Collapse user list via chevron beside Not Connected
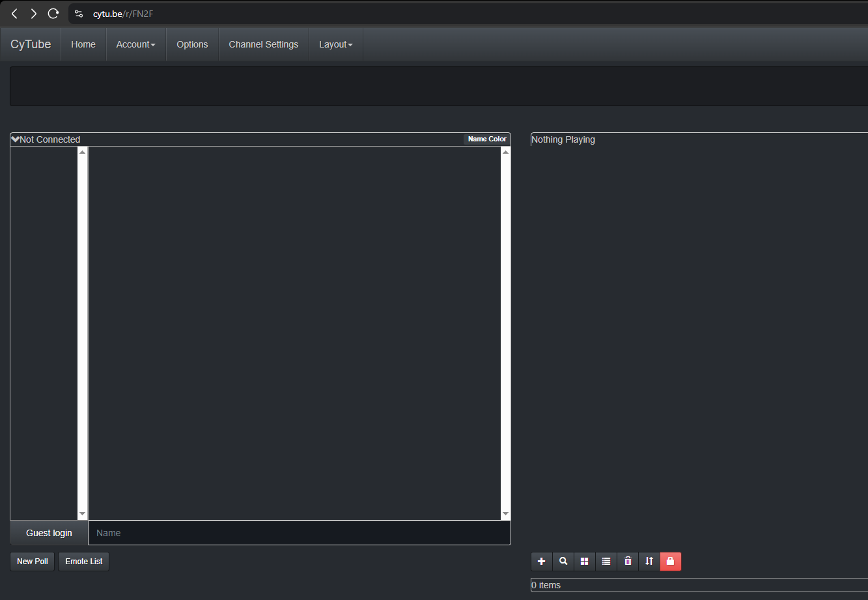Image resolution: width=868 pixels, height=600 pixels. [16, 139]
